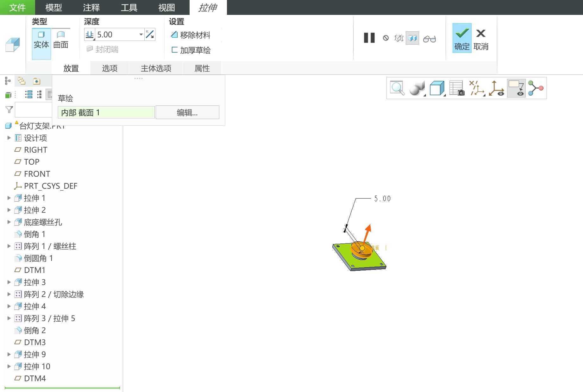The width and height of the screenshot is (583, 392).
Task: Click the tree expand-all icon
Action: pos(39,94)
